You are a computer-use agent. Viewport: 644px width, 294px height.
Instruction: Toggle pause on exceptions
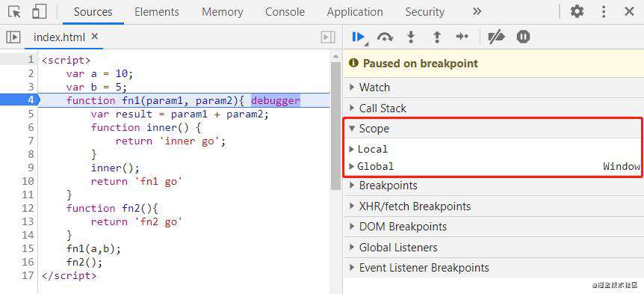(523, 37)
